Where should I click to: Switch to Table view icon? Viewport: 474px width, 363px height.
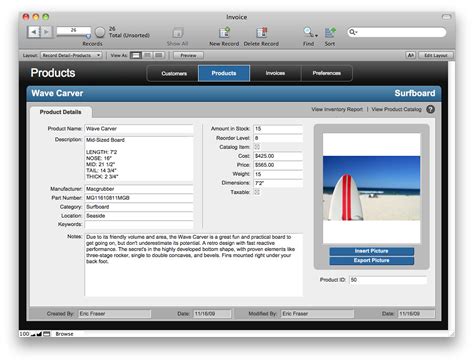pyautogui.click(x=159, y=55)
